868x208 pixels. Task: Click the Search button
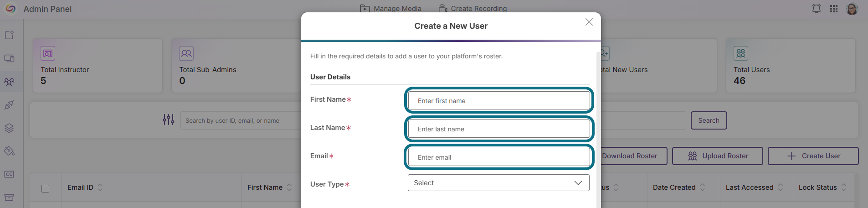tap(709, 120)
